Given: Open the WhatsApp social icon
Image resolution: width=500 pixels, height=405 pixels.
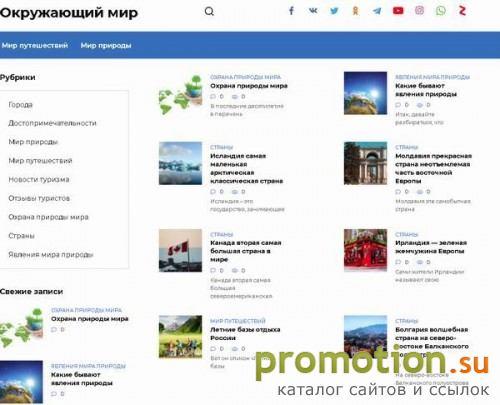Looking at the screenshot, I should click(x=441, y=11).
